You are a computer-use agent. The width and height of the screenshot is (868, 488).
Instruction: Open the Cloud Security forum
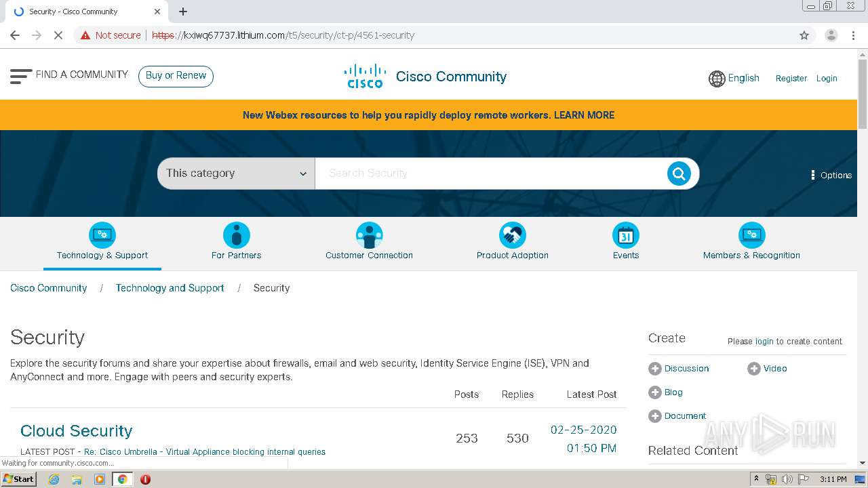coord(77,431)
